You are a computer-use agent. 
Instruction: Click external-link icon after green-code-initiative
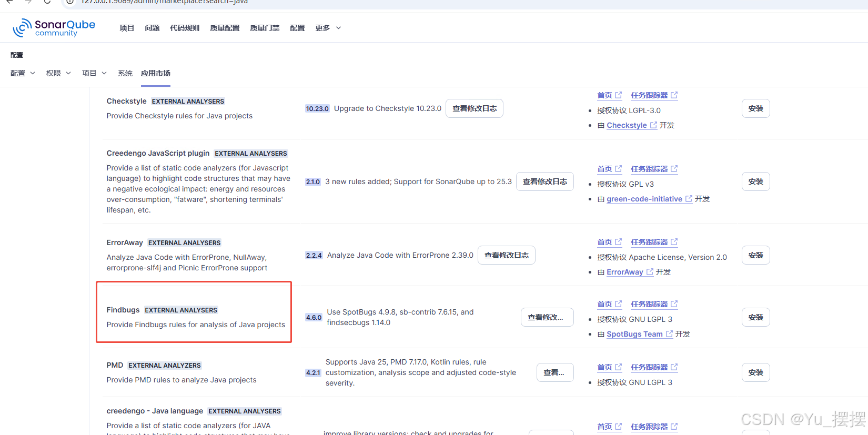689,199
